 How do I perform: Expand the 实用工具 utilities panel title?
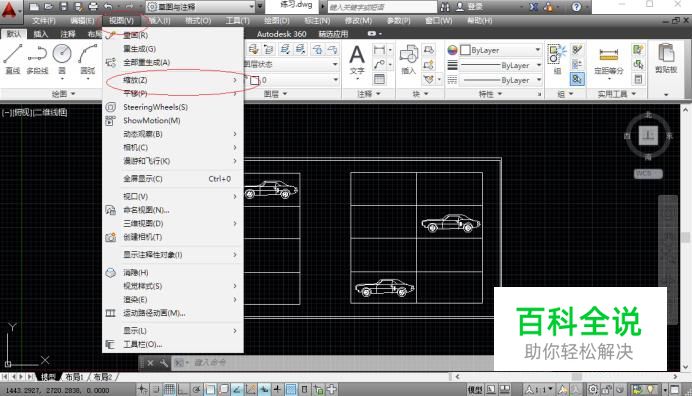(x=617, y=94)
